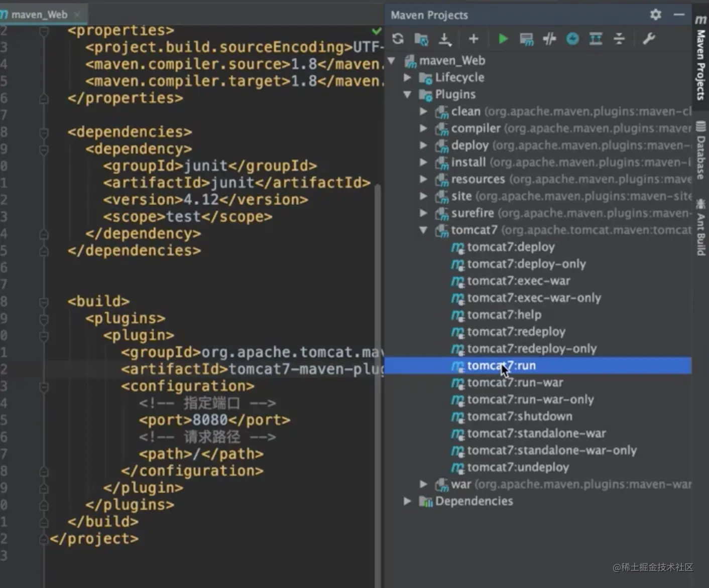Image resolution: width=709 pixels, height=588 pixels.
Task: Click Execute Maven Goal icon
Action: pos(526,39)
